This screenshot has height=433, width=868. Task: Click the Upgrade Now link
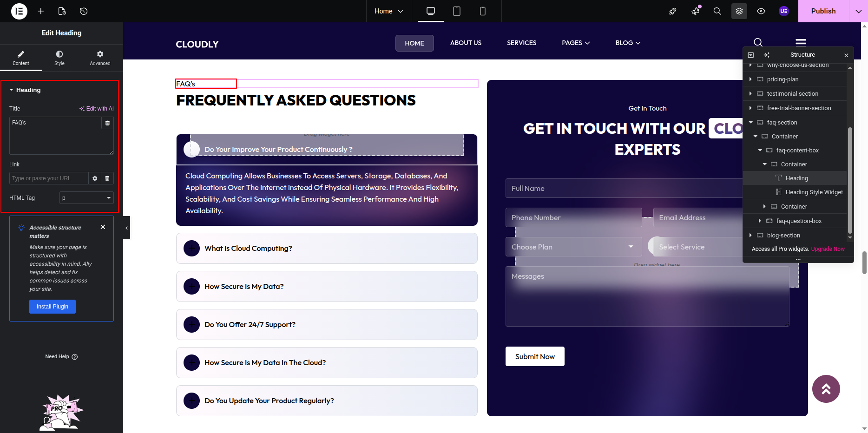(x=828, y=249)
